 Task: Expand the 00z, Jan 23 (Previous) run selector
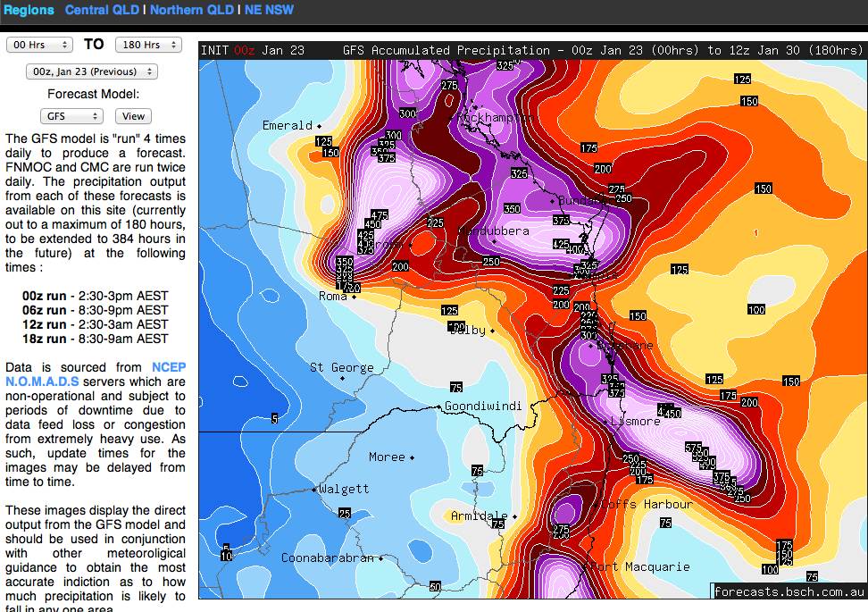(92, 71)
